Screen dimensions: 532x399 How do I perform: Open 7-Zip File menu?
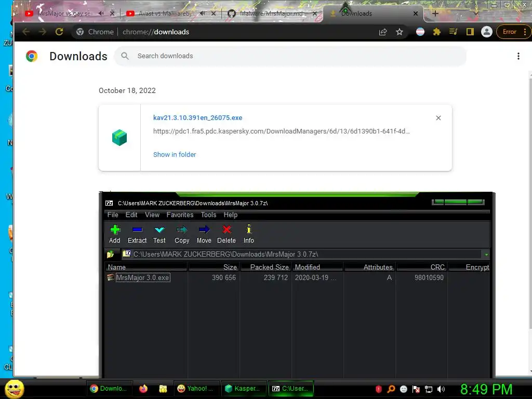(x=113, y=215)
